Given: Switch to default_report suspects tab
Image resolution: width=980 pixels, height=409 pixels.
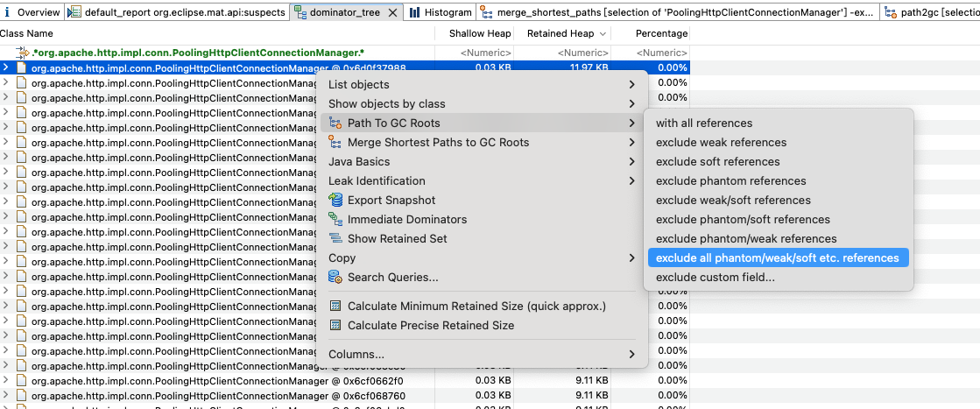Looking at the screenshot, I should tap(178, 12).
